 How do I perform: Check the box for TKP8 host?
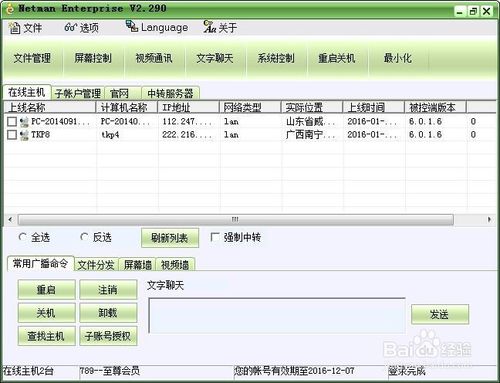[x=12, y=135]
